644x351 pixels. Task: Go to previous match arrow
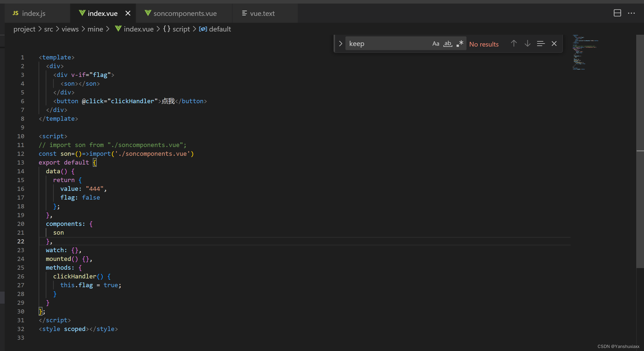click(514, 44)
